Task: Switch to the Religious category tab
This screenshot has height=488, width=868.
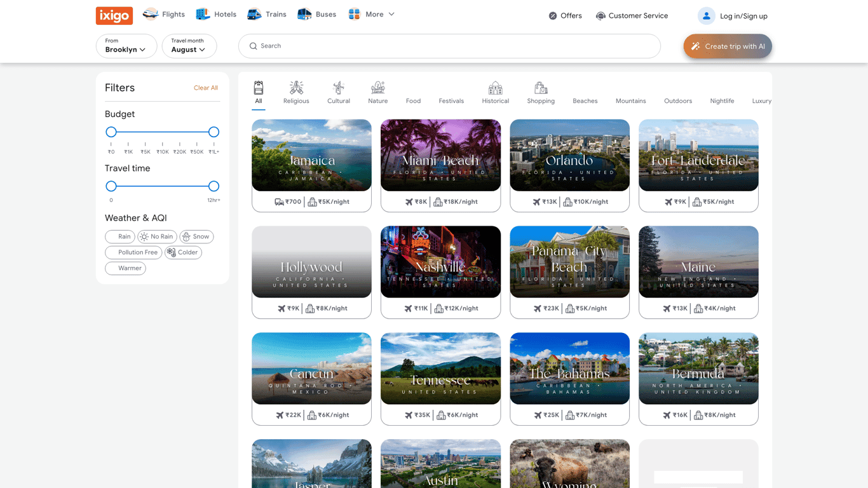Action: pyautogui.click(x=296, y=93)
